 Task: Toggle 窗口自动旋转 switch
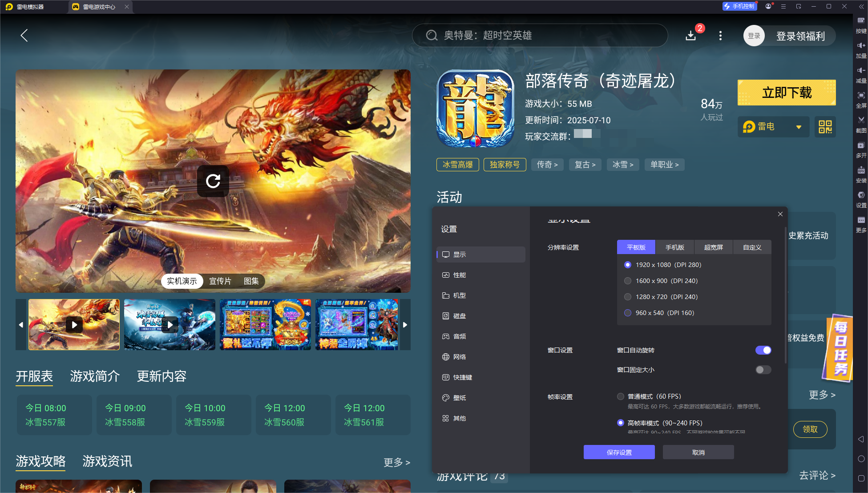(x=763, y=350)
